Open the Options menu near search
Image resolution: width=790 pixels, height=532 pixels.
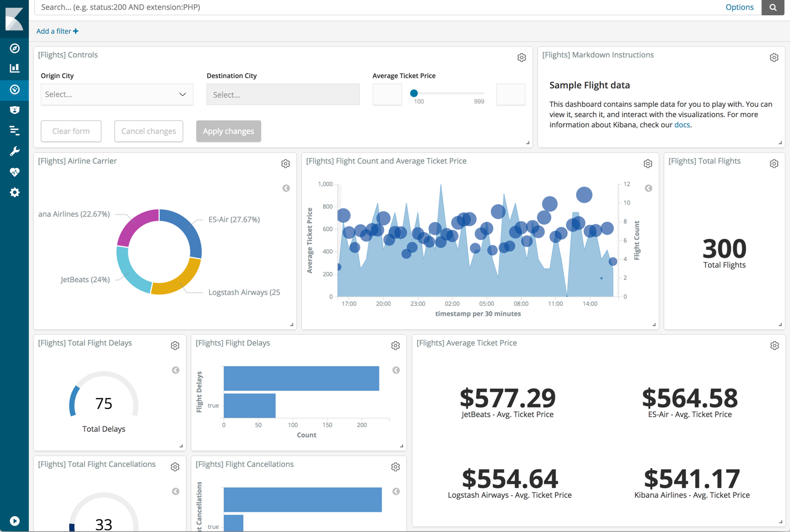[739, 7]
